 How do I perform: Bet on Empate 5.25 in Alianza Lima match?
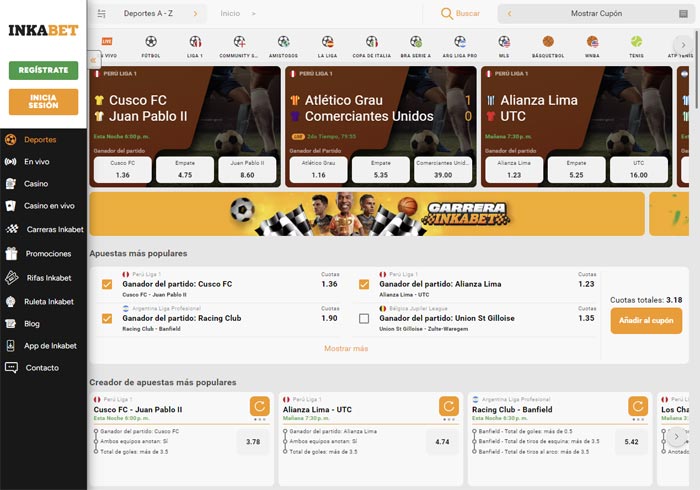tap(576, 170)
